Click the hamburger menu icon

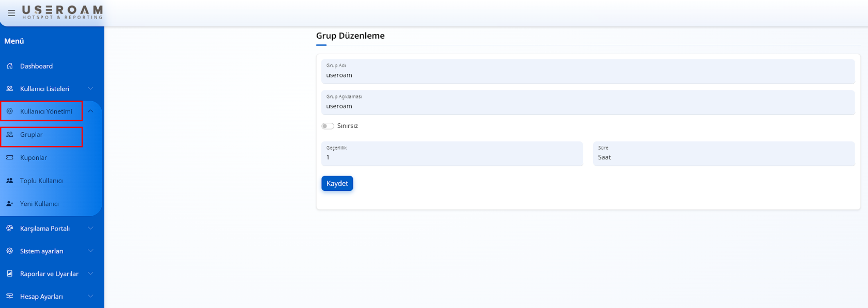[11, 13]
